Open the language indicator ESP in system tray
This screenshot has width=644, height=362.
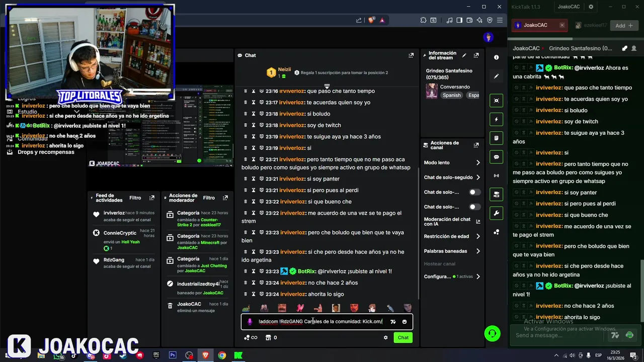599,355
